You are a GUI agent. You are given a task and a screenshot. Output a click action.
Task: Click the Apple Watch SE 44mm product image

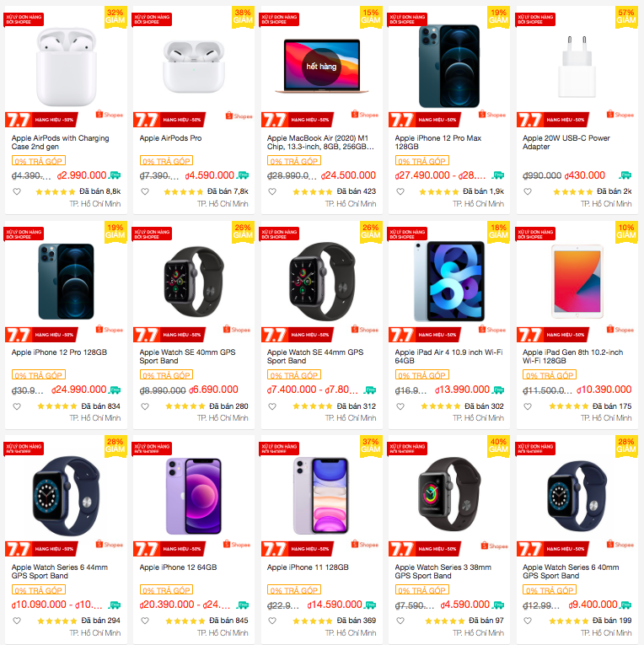pos(321,281)
